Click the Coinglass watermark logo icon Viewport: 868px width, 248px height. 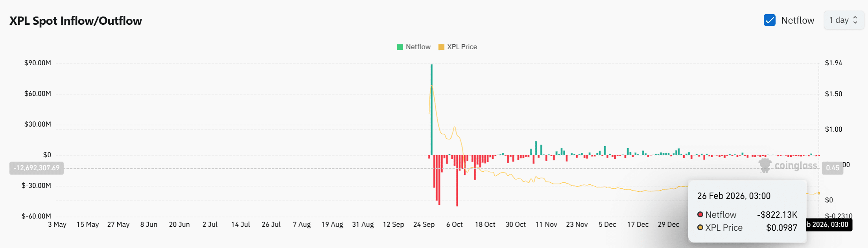pos(765,165)
